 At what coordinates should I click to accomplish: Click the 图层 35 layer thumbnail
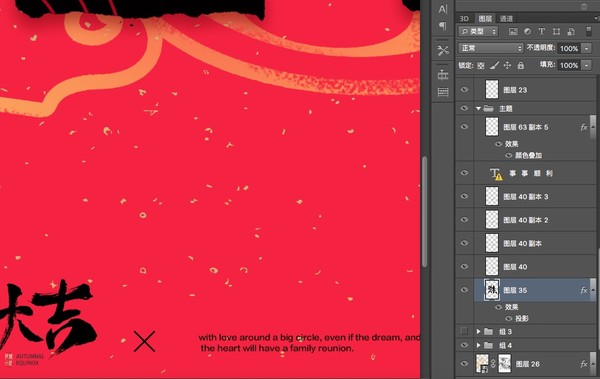point(492,290)
